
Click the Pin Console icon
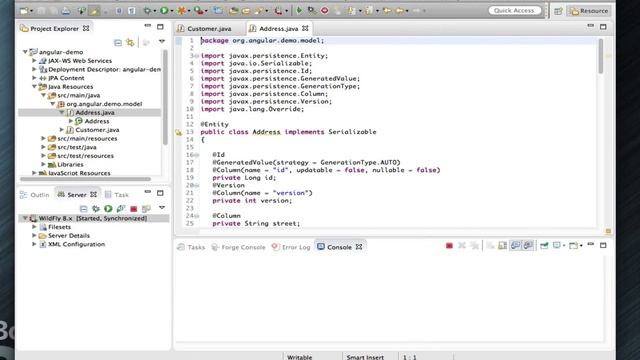coord(544,245)
